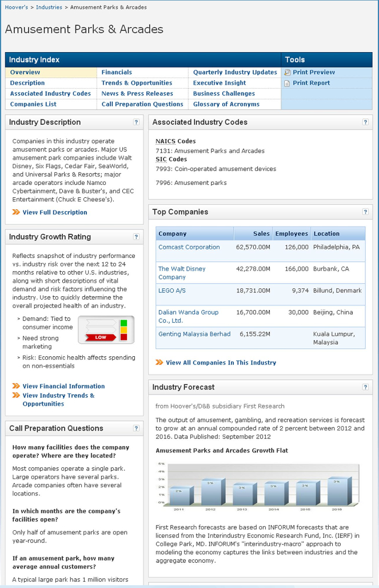Open help icon for Associated Industry Codes

(x=365, y=122)
